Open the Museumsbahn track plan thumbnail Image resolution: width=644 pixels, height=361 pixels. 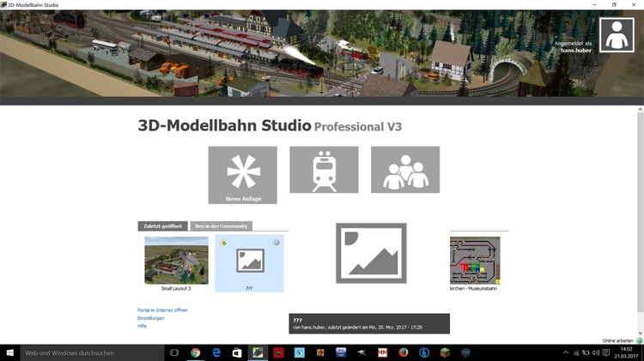[x=475, y=261]
